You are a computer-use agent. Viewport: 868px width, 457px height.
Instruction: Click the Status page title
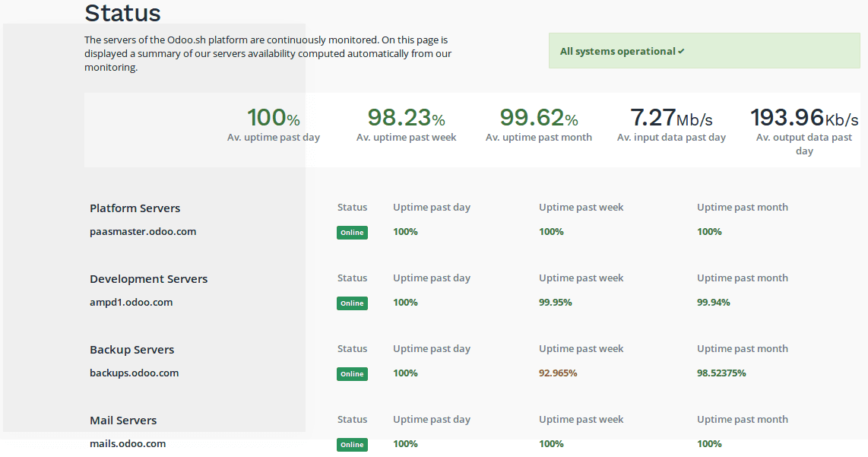[123, 13]
